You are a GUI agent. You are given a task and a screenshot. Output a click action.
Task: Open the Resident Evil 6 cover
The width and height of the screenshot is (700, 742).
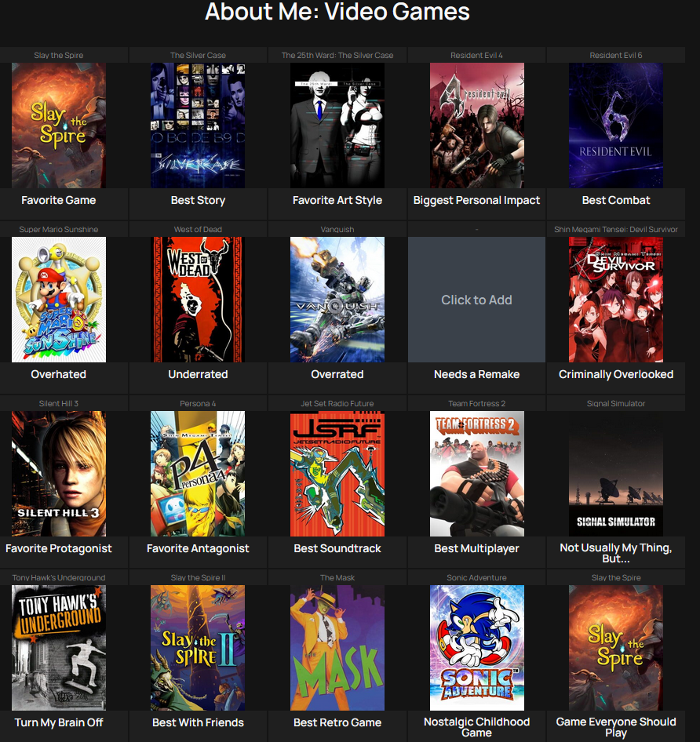tap(616, 125)
